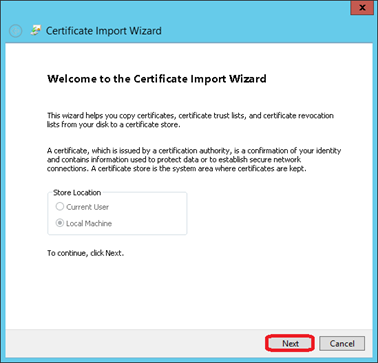Click the paragraph starting "This wizard helps you copy"
Image resolution: width=378 pixels, height=363 pixels.
(190, 120)
